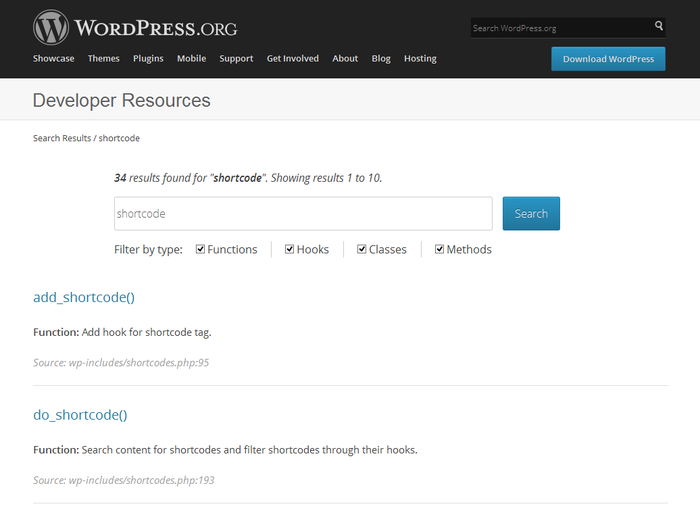Click source text wp-includes/shortcodes.php:95
700x519 pixels.
point(138,363)
